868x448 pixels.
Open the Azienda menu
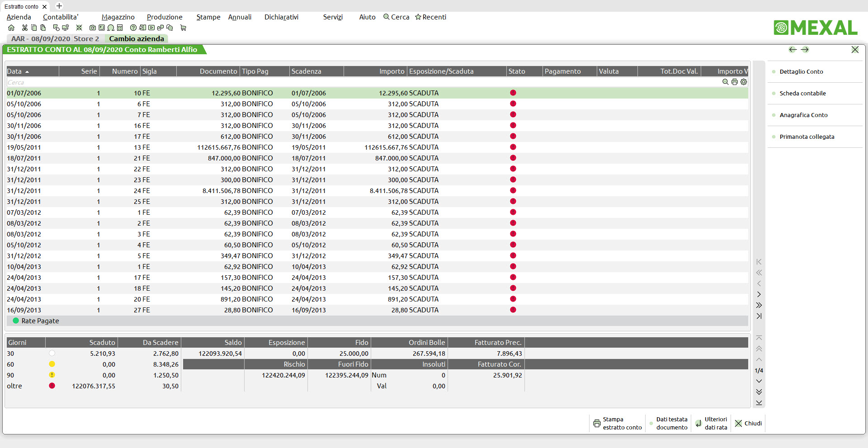click(19, 17)
